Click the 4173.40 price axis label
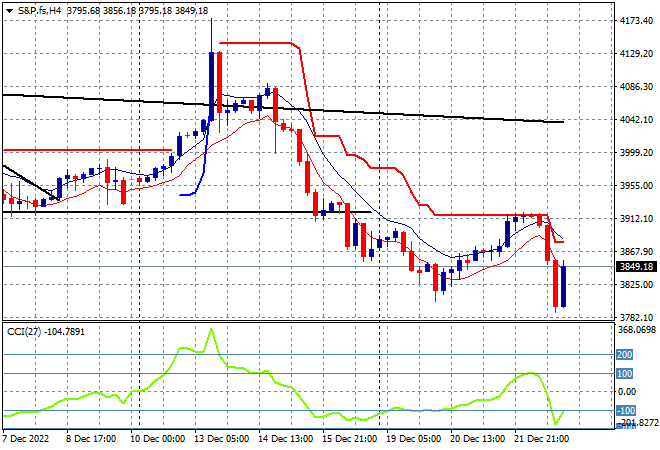The height and width of the screenshot is (450, 660). pos(636,21)
